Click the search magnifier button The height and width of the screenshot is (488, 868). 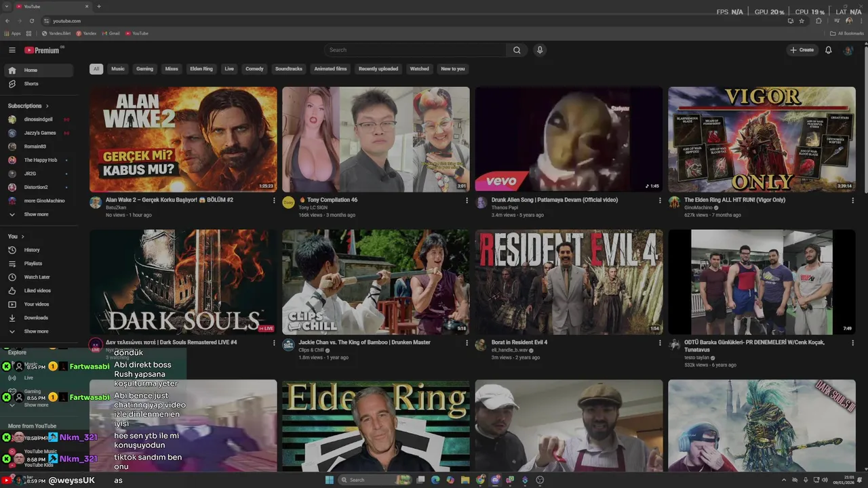click(x=517, y=50)
